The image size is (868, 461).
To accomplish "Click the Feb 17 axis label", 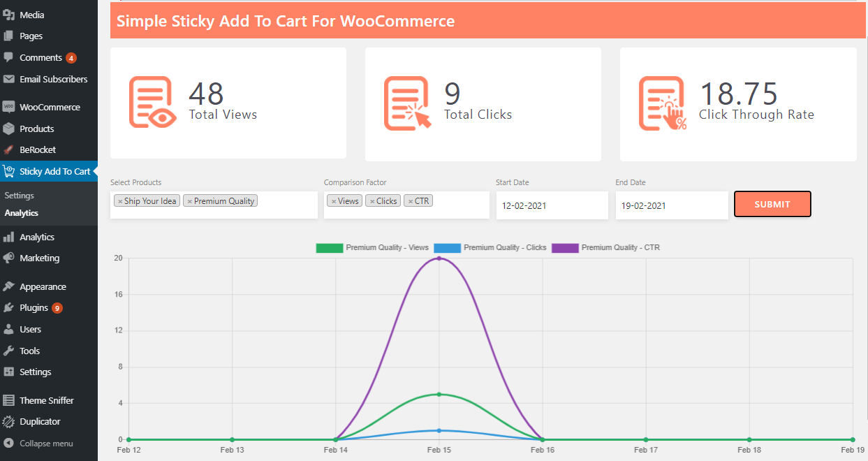I will [645, 451].
